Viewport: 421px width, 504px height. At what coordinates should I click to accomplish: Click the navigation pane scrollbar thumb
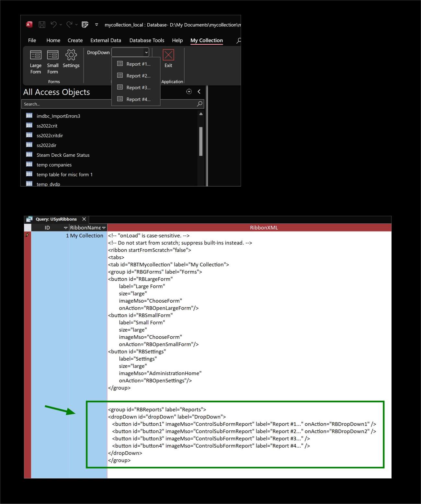coord(201,141)
